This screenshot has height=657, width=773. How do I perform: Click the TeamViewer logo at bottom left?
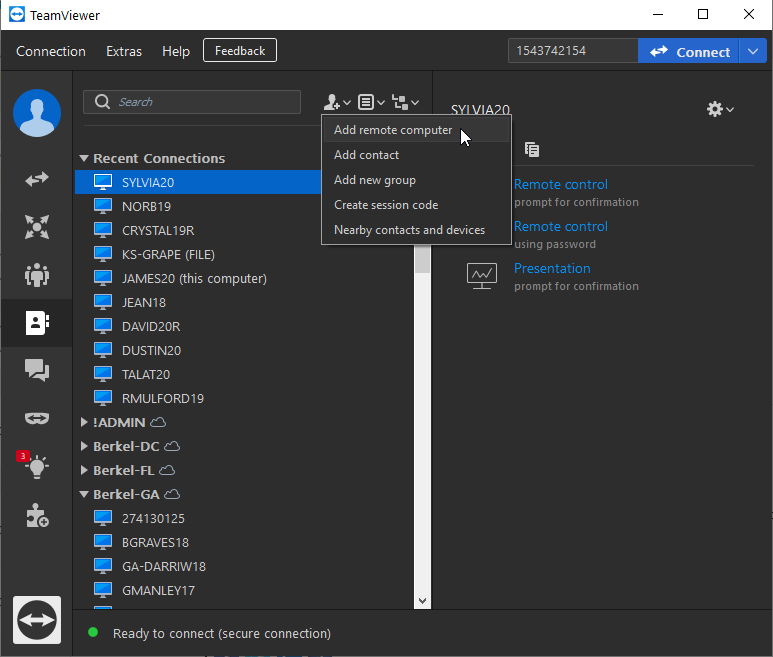(x=37, y=620)
